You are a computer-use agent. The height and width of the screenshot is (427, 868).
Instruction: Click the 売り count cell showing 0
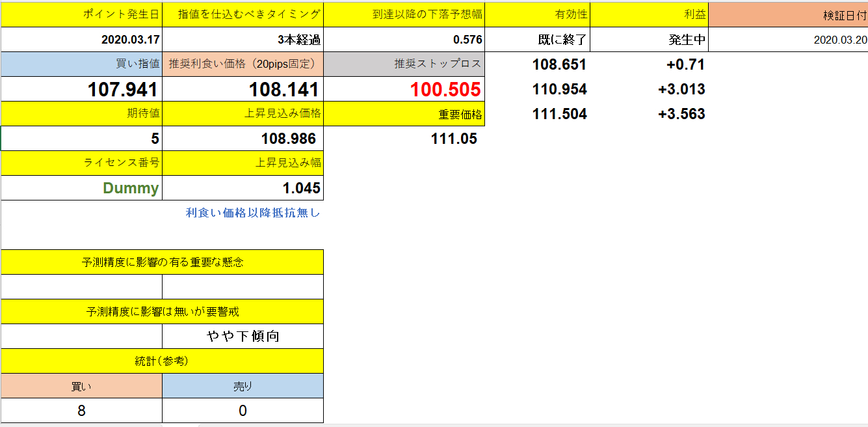[x=241, y=410]
